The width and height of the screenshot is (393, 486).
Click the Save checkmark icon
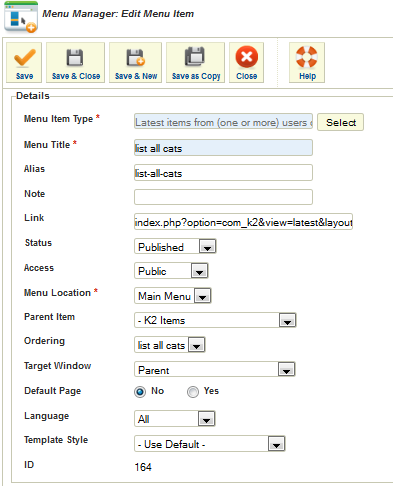tap(24, 57)
